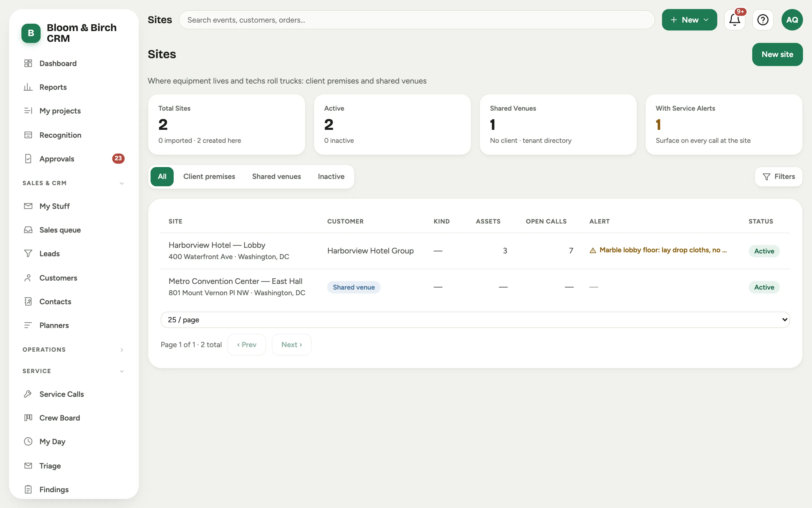Open the Dashboard grid icon

[28, 63]
